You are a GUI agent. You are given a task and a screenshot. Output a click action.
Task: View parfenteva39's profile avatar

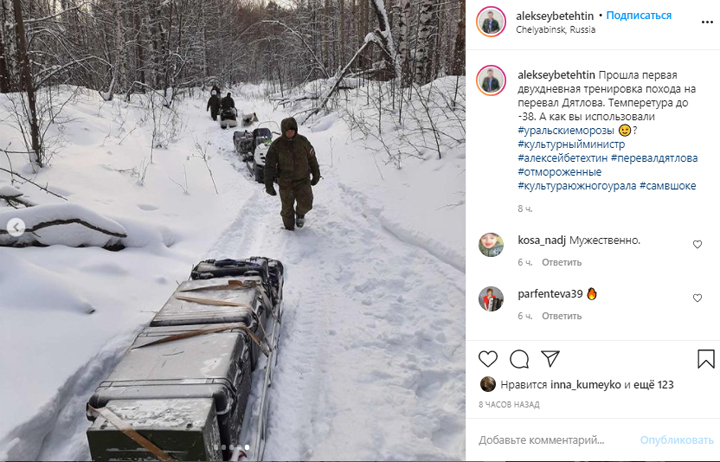point(491,299)
